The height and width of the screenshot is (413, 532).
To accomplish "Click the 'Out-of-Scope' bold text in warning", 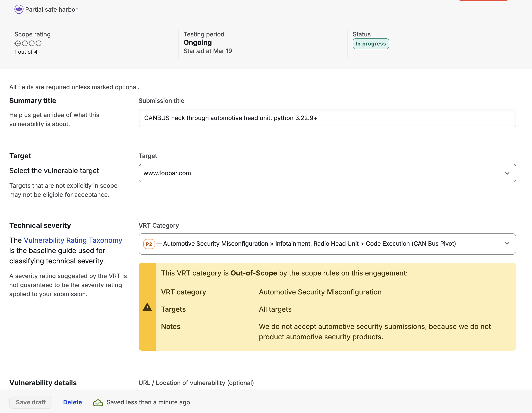I will click(x=254, y=273).
